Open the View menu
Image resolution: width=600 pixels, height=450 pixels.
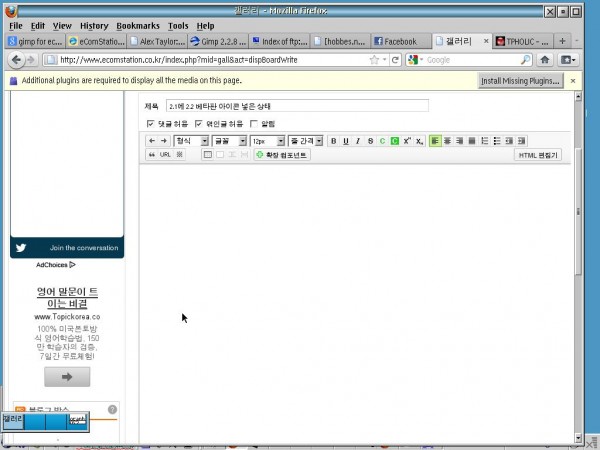pyautogui.click(x=62, y=26)
